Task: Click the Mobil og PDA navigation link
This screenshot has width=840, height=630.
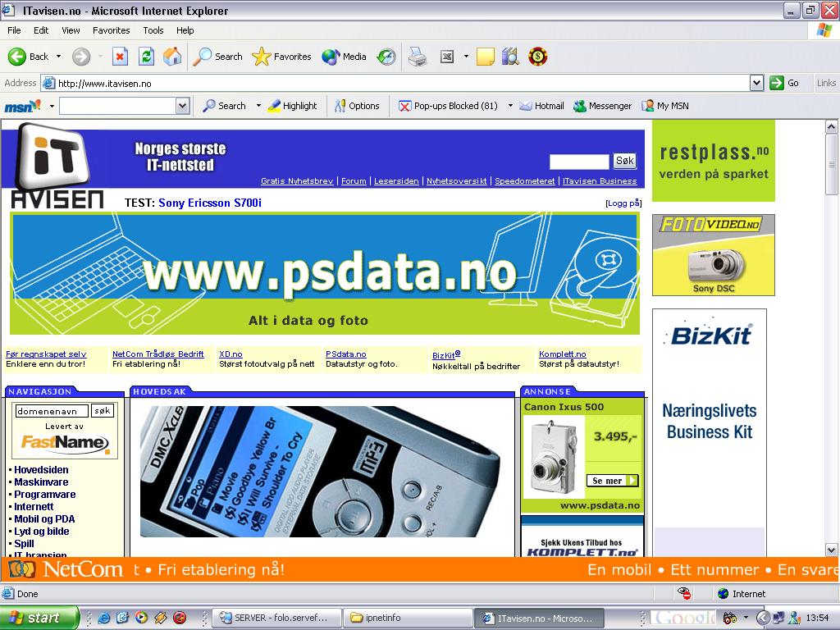Action: point(44,519)
